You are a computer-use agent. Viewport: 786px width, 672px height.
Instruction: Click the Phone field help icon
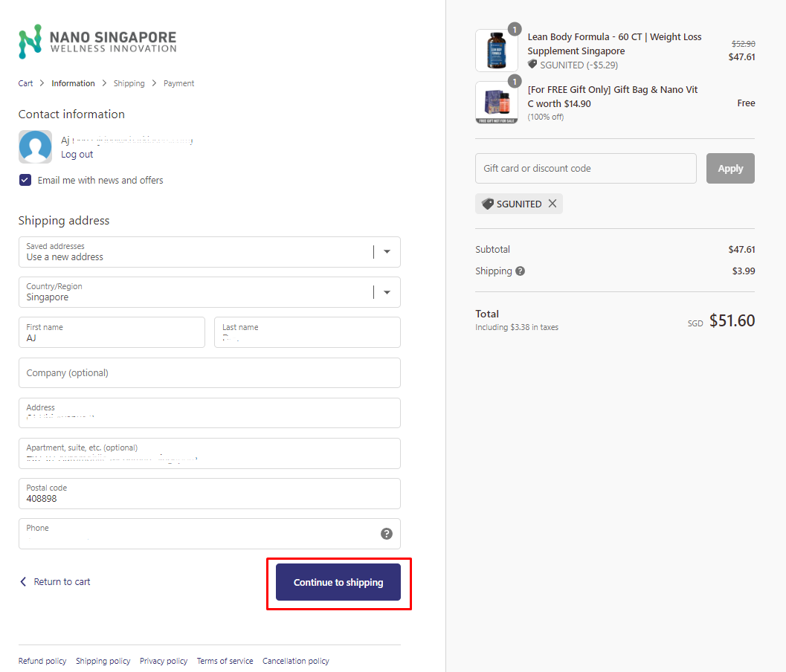[387, 534]
